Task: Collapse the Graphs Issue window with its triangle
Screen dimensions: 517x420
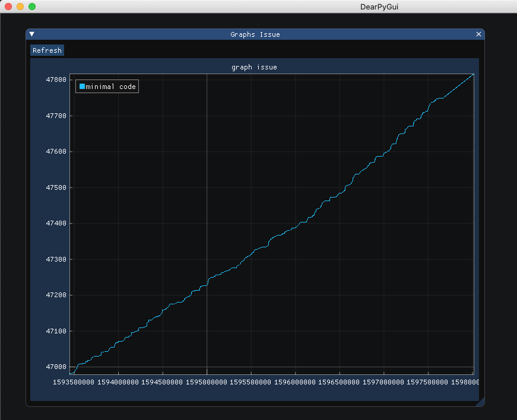Action: coord(31,34)
